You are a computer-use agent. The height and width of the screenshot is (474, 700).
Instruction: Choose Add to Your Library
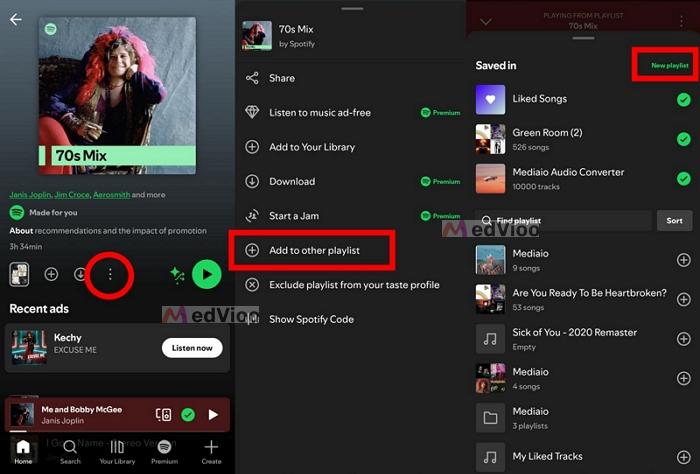coord(352,147)
